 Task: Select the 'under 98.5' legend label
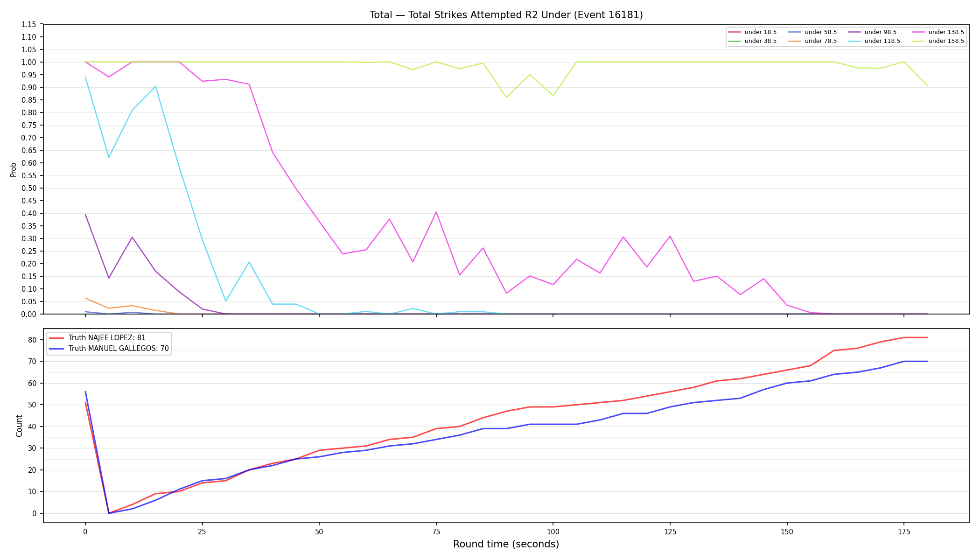pyautogui.click(x=880, y=32)
